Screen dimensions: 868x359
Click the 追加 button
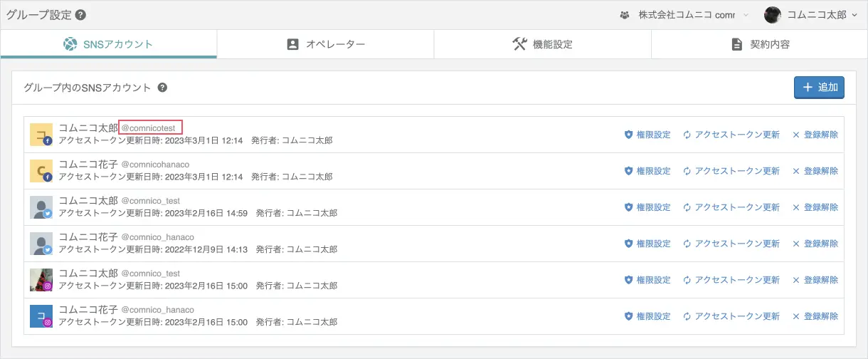819,88
